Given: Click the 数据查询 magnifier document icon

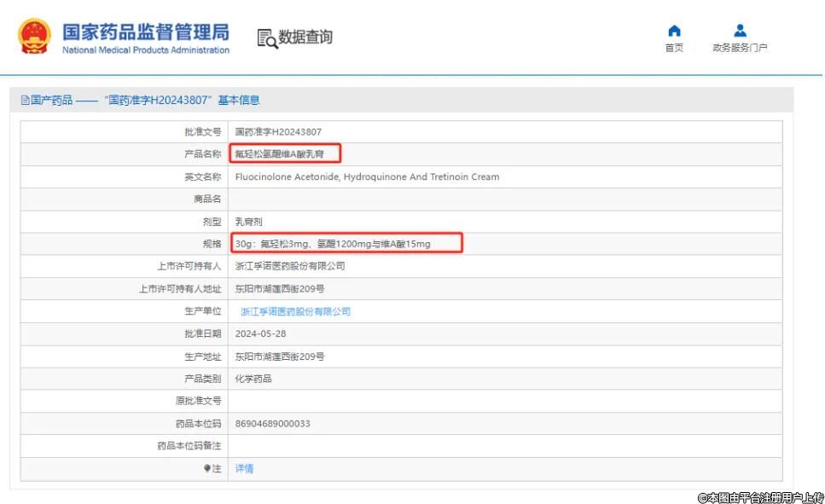Looking at the screenshot, I should coord(267,38).
